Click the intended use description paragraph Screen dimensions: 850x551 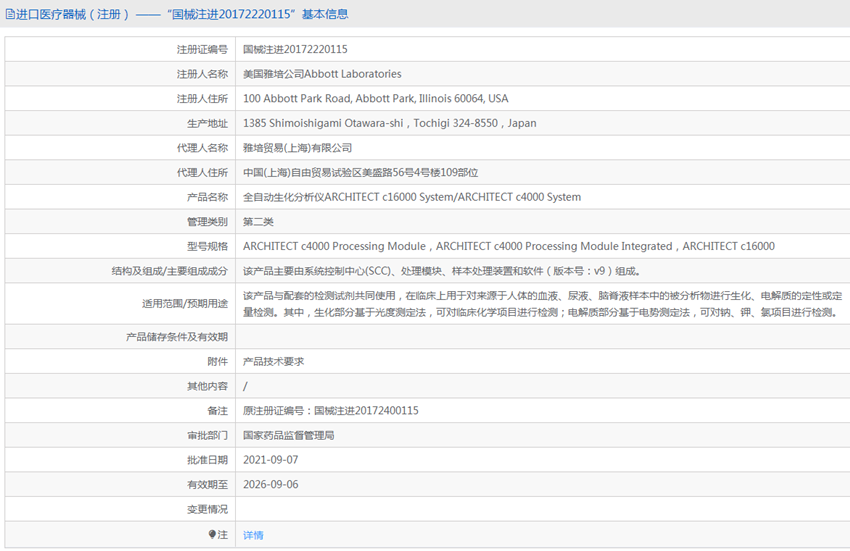pyautogui.click(x=542, y=304)
